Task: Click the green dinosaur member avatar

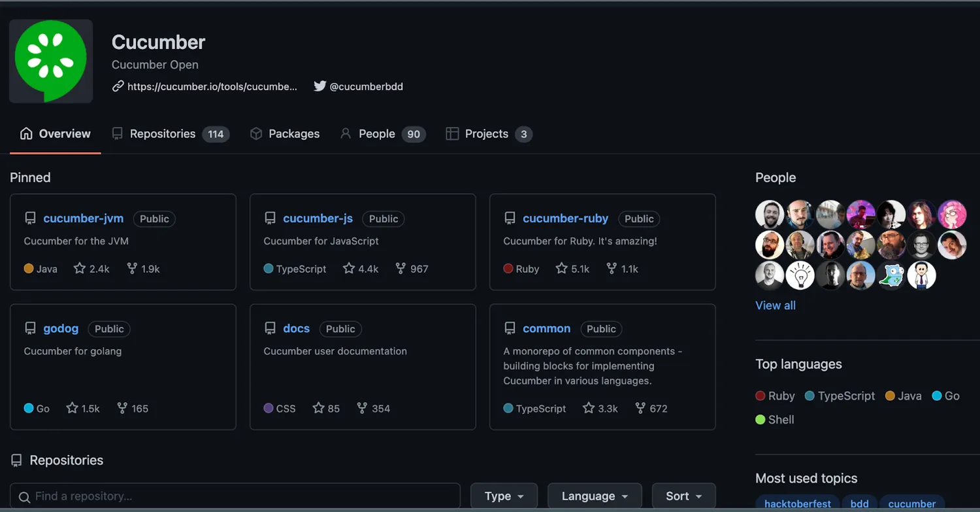Action: [x=891, y=276]
